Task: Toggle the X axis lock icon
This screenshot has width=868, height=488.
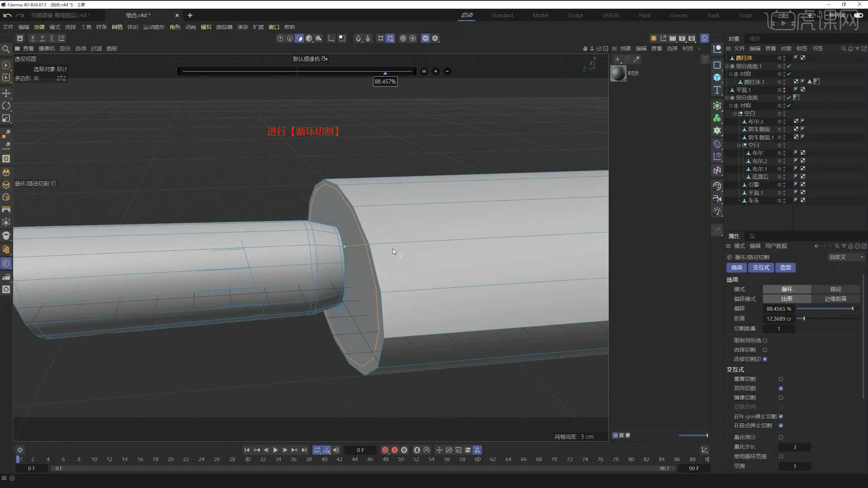Action: pyautogui.click(x=33, y=38)
